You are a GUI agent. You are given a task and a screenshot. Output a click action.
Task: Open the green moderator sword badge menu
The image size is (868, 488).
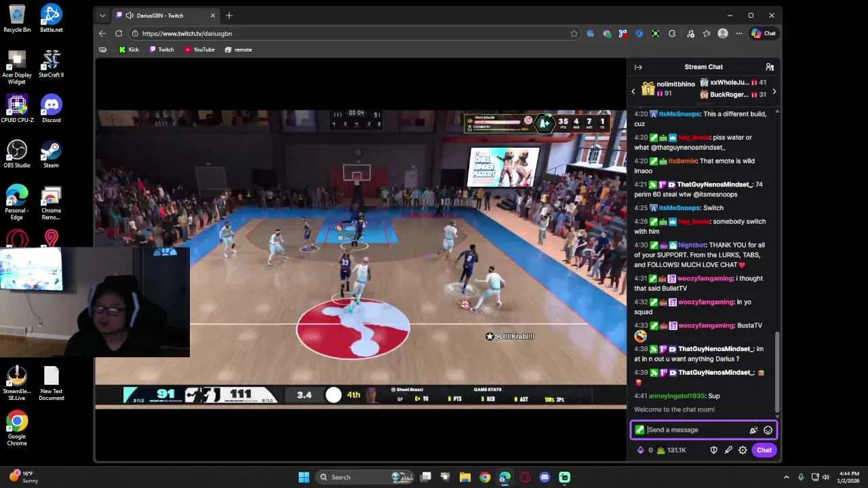[x=639, y=430]
